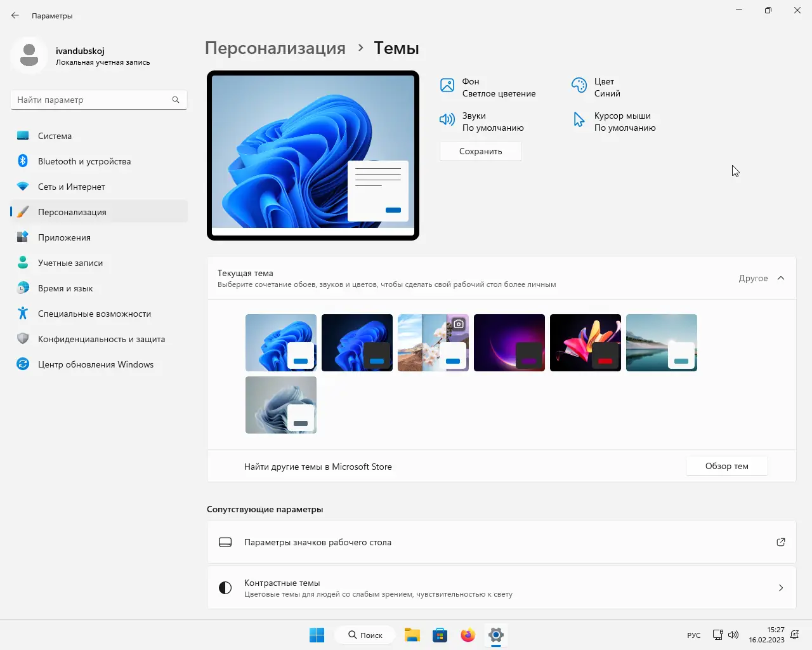
Task: Click the search magnifier in Найти параметр
Action: [x=176, y=100]
